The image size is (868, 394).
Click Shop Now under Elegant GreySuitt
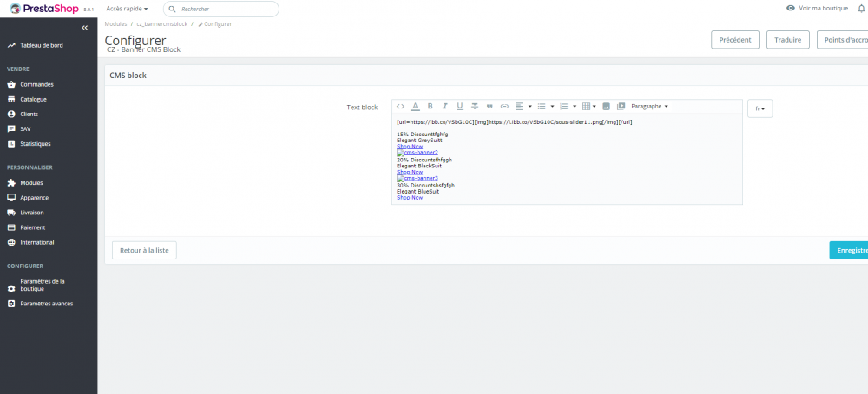pos(410,147)
